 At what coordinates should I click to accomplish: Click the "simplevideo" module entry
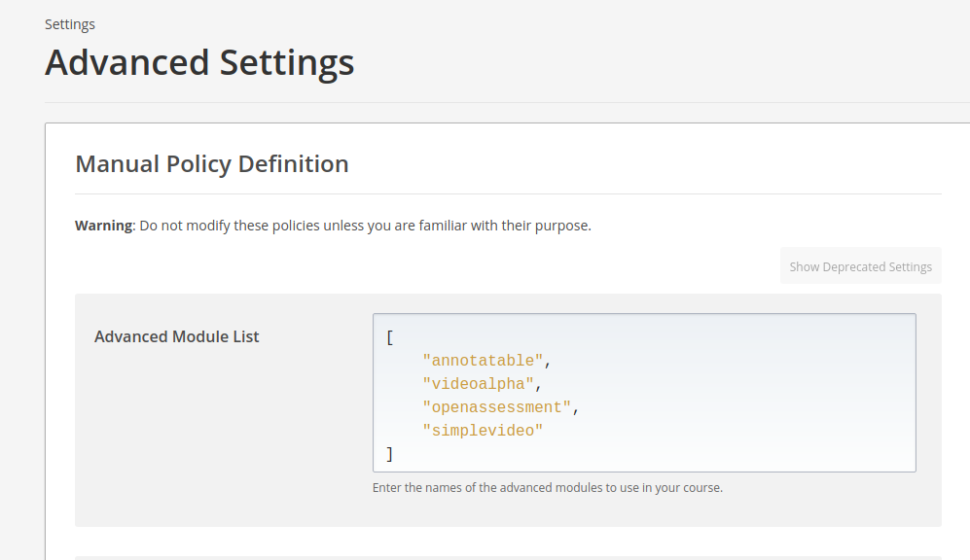(x=482, y=431)
